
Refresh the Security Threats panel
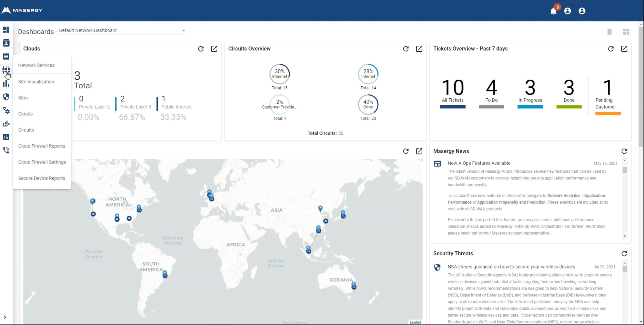tap(624, 254)
